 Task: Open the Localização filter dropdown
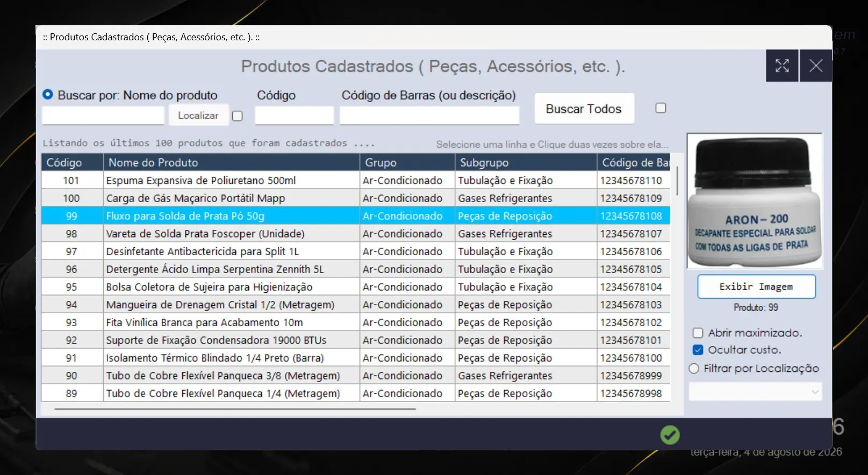tap(755, 391)
